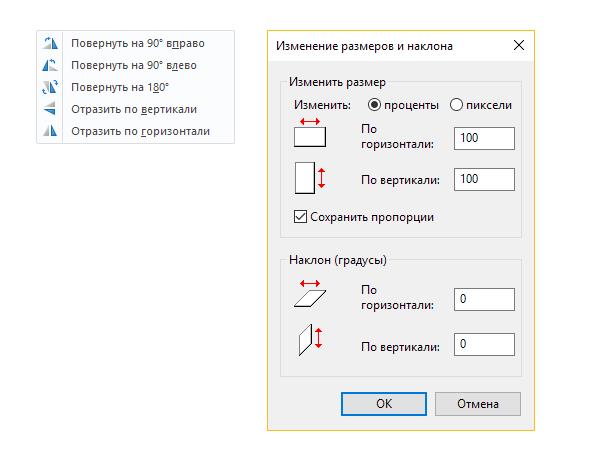
Task: Click the horizontal skew degrees field
Action: tap(484, 299)
